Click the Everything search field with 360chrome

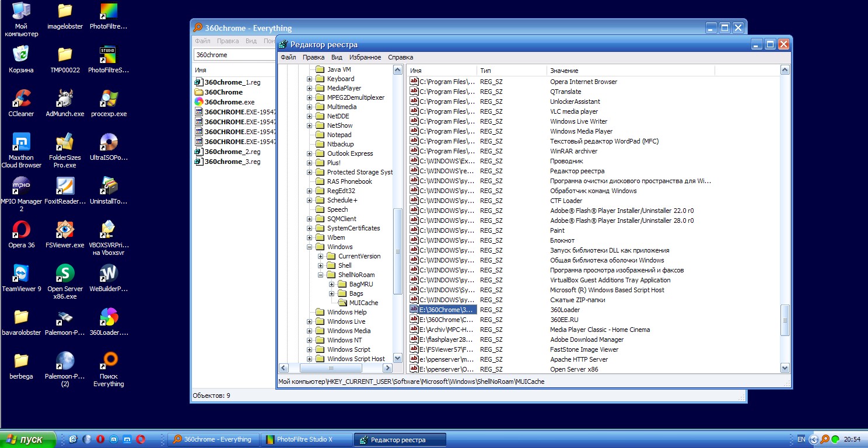(x=234, y=55)
